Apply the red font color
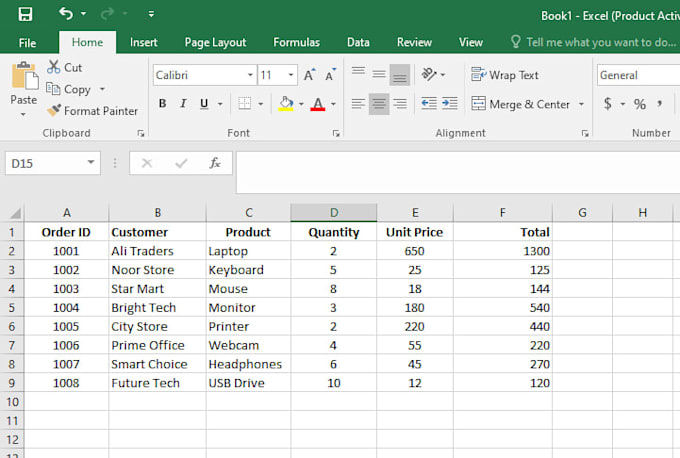Viewport: 680px width, 458px height. (318, 104)
